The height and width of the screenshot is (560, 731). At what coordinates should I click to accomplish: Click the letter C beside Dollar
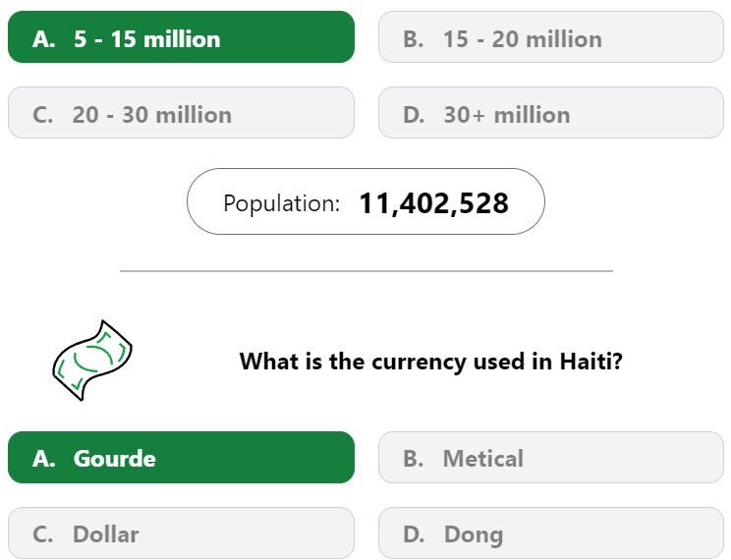click(x=43, y=534)
